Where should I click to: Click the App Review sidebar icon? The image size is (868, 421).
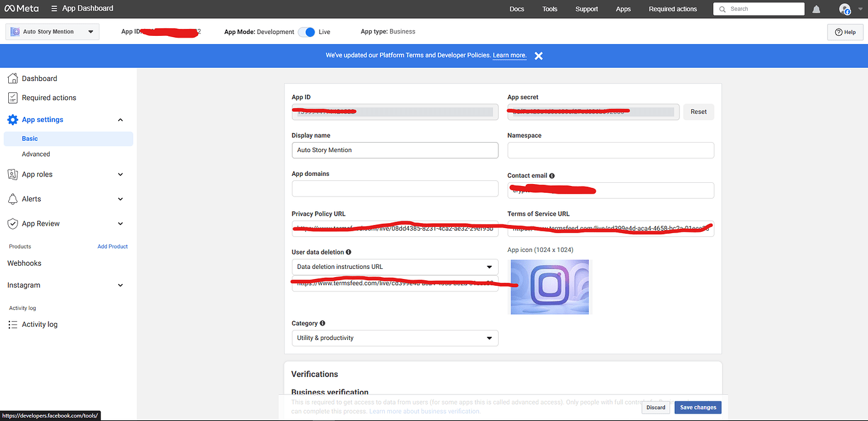[x=12, y=223]
